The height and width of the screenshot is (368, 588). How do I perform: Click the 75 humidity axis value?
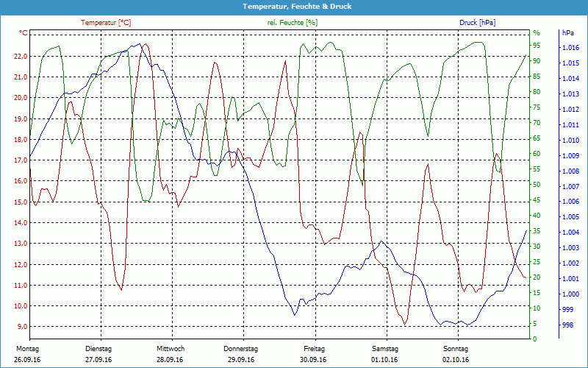click(x=537, y=107)
